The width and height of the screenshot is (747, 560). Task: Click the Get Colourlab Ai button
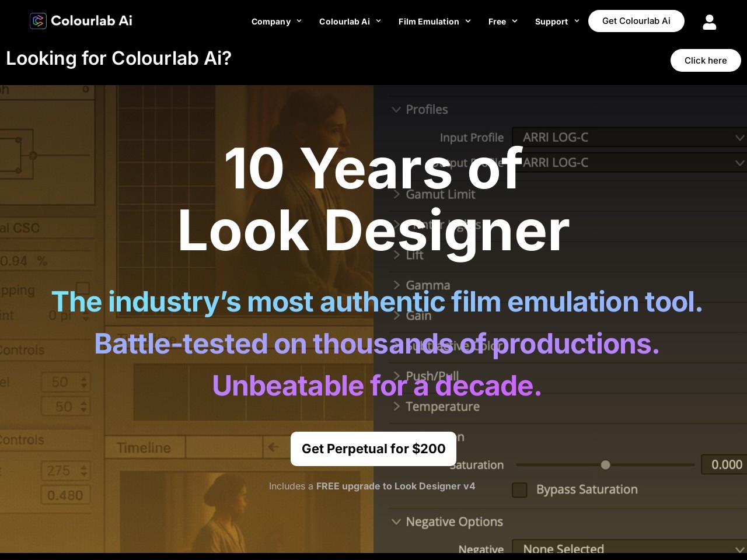tap(636, 21)
